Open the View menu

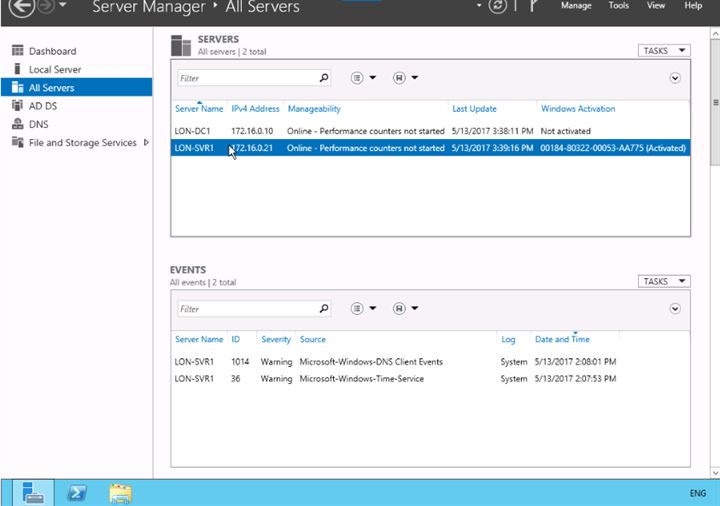(x=656, y=6)
